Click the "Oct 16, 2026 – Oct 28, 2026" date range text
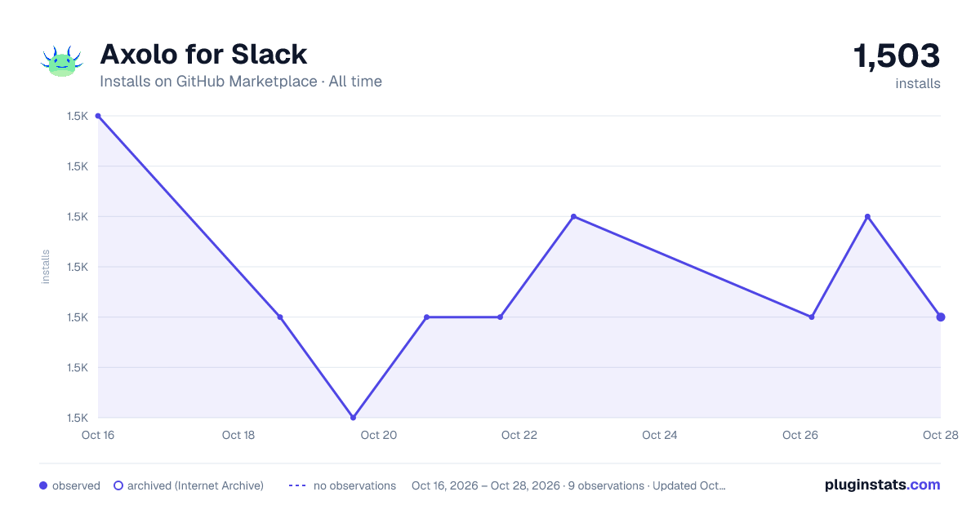 486,485
